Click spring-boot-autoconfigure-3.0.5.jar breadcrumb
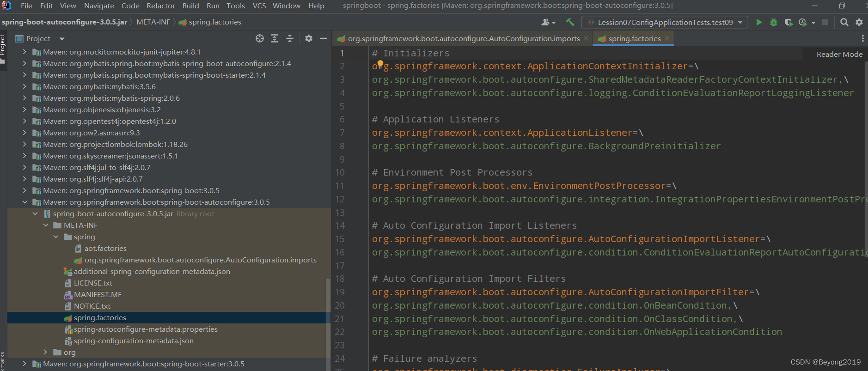The height and width of the screenshot is (371, 868). coord(64,22)
